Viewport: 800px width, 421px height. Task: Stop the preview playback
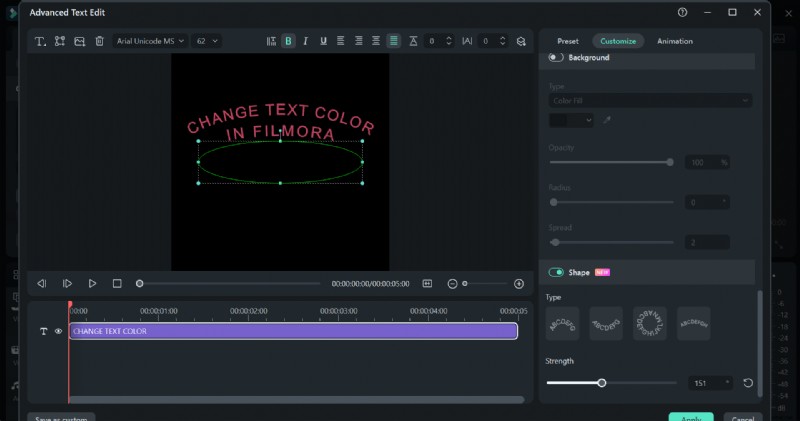117,283
